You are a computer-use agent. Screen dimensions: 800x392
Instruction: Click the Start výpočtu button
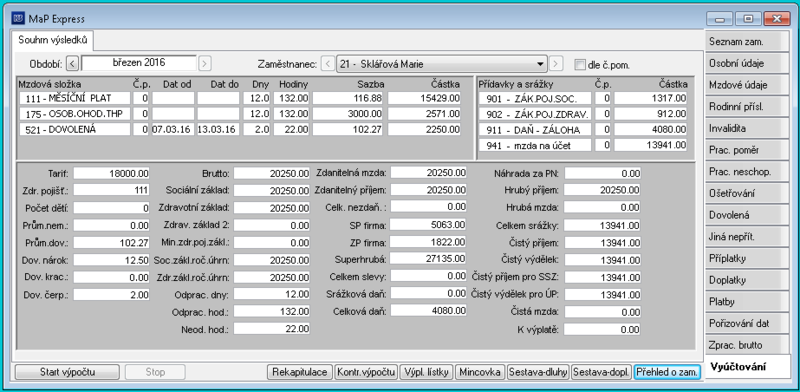[67, 372]
